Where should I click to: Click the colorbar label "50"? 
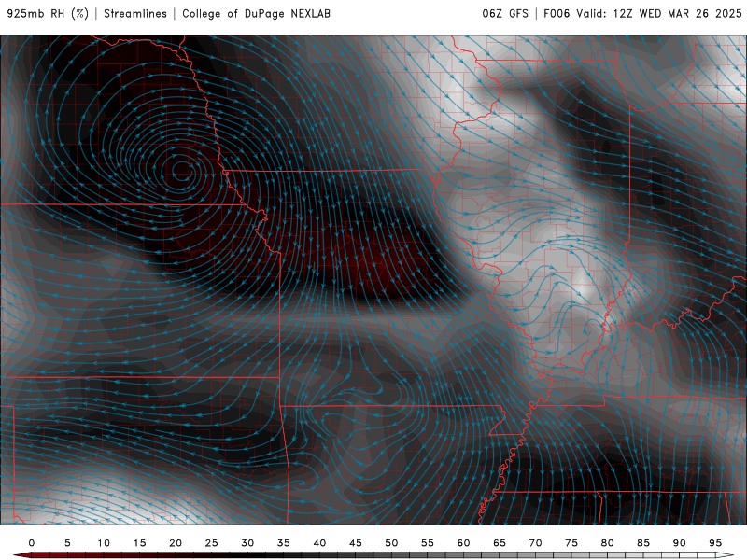(391, 543)
